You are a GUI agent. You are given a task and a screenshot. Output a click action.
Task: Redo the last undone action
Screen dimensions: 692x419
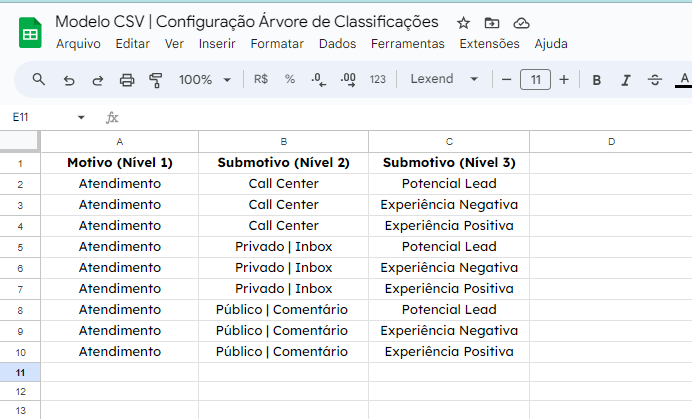(98, 80)
